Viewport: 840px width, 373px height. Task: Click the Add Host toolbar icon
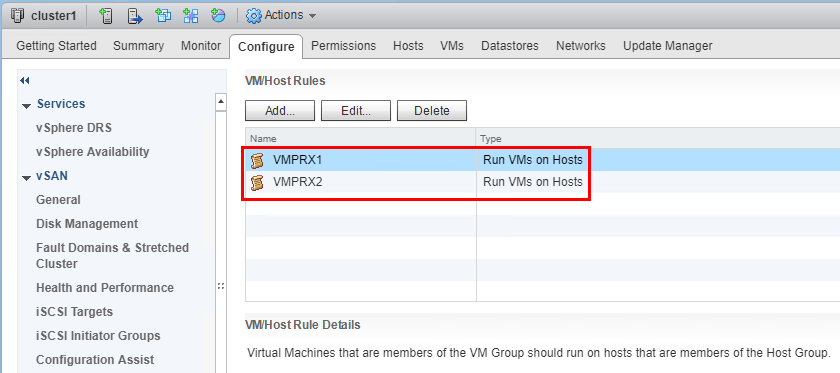(x=107, y=16)
